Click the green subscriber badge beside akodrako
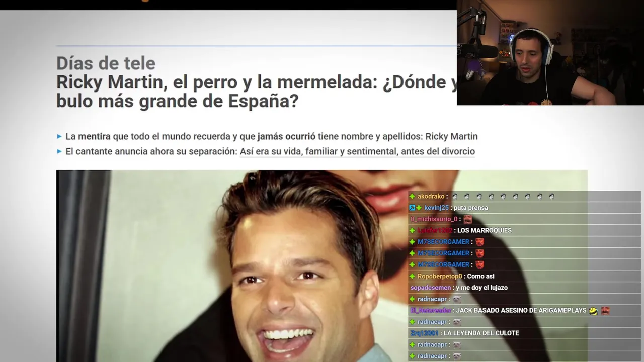 (x=412, y=197)
